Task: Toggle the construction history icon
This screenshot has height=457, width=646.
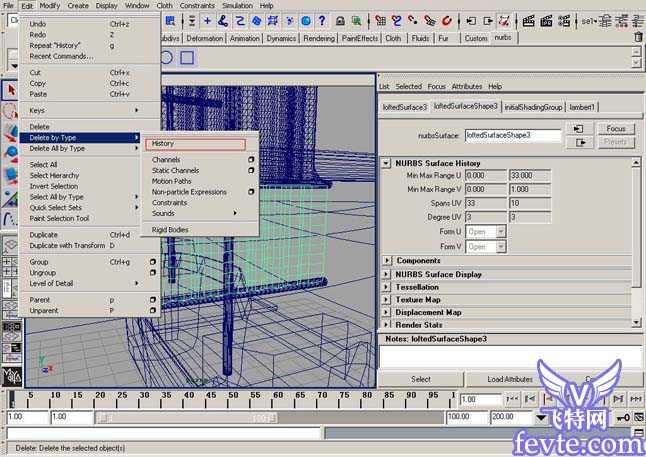Action: coord(504,21)
